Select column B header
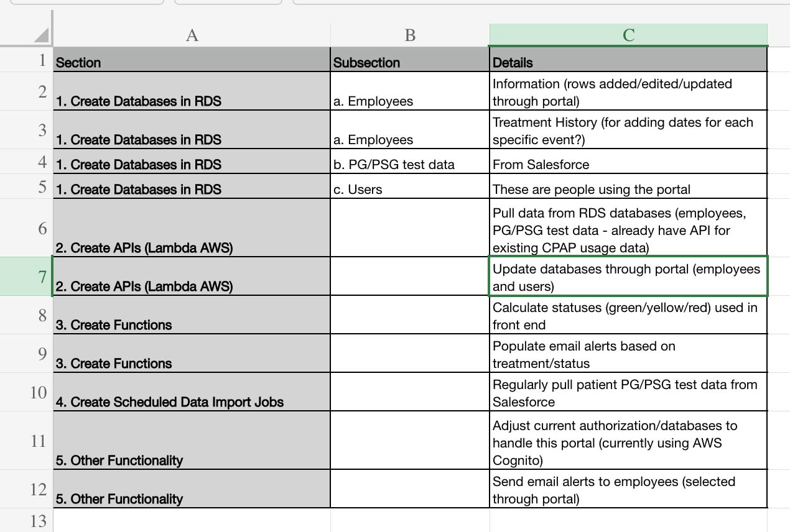The height and width of the screenshot is (532, 790). 409,35
